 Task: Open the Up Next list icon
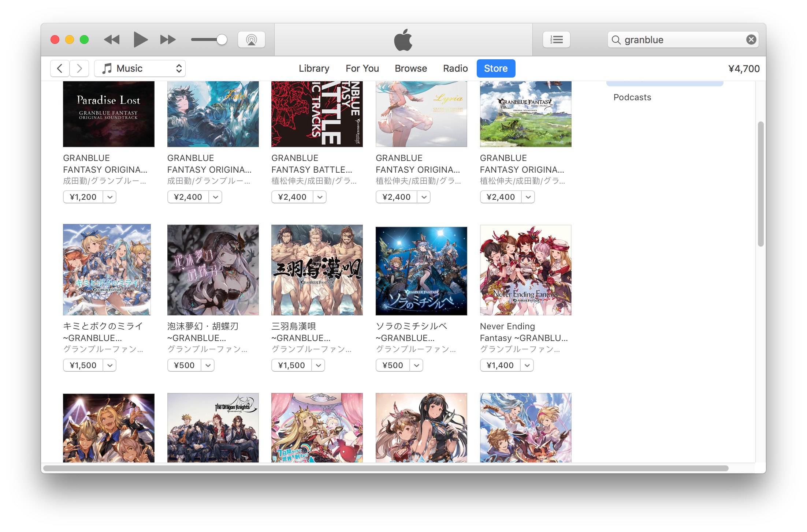[556, 40]
